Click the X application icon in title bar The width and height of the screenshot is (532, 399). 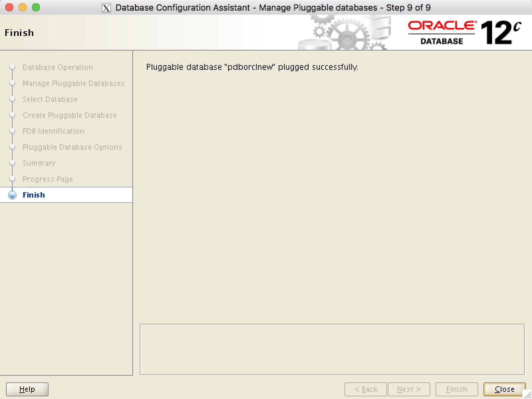[106, 7]
